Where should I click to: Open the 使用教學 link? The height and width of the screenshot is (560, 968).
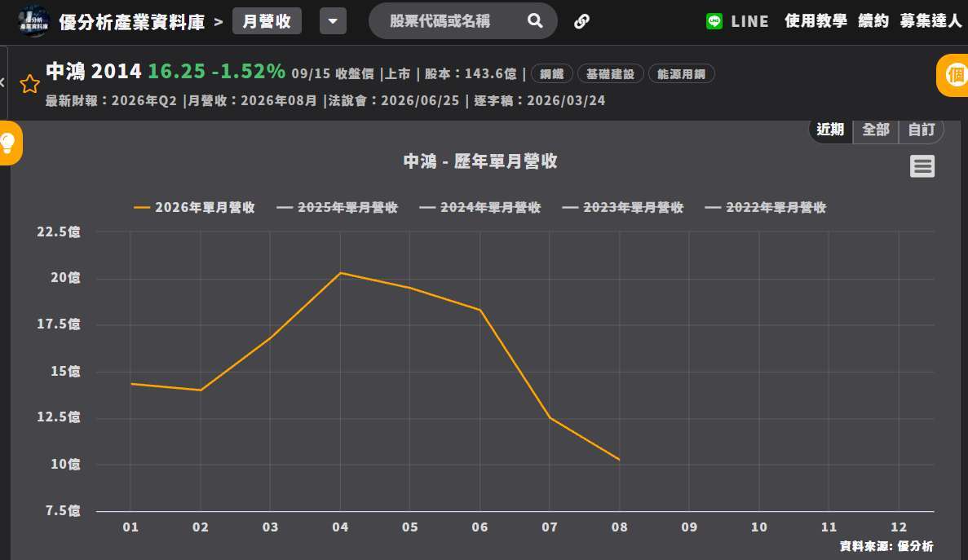tap(816, 21)
